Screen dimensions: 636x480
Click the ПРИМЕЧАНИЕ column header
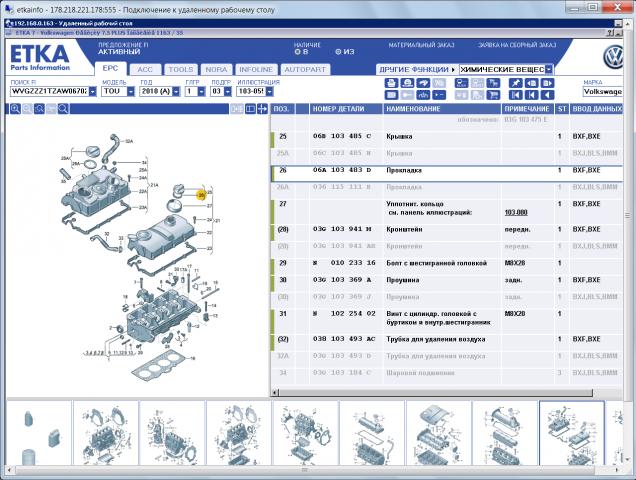[527, 109]
